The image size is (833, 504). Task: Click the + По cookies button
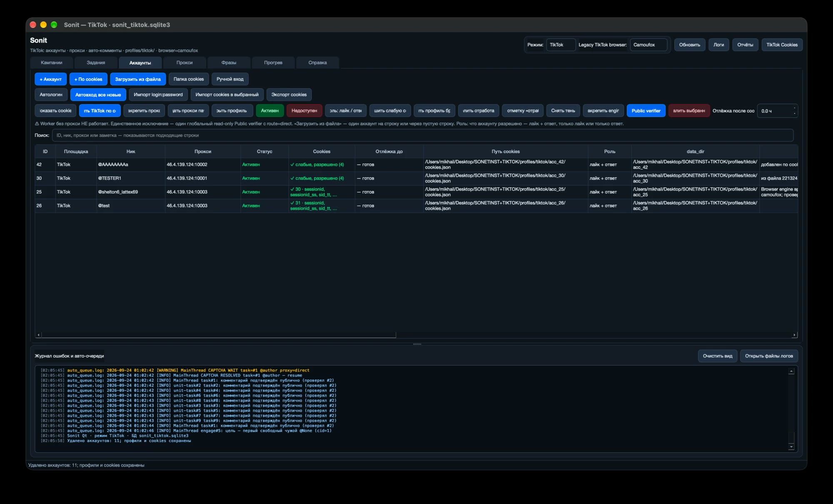[x=88, y=79]
